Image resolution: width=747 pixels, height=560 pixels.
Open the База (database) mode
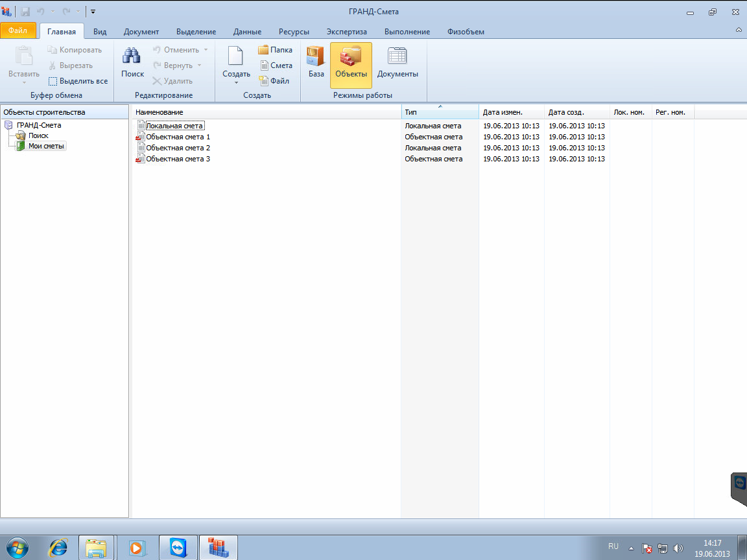tap(316, 64)
